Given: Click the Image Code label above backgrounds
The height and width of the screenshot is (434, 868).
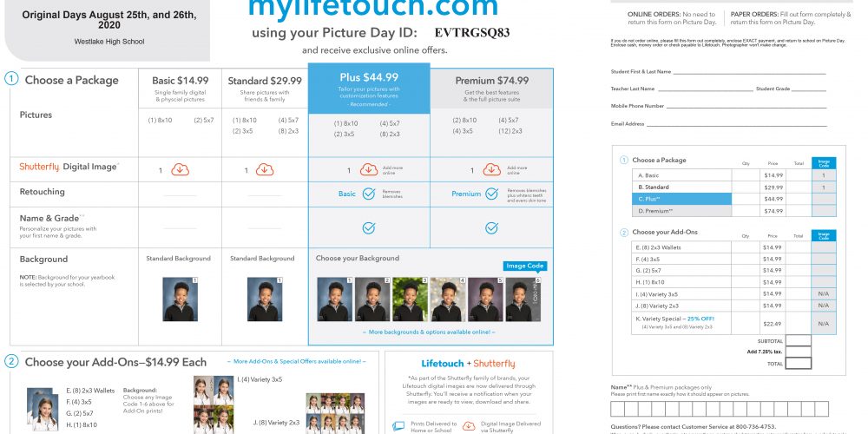Looking at the screenshot, I should coord(525,266).
